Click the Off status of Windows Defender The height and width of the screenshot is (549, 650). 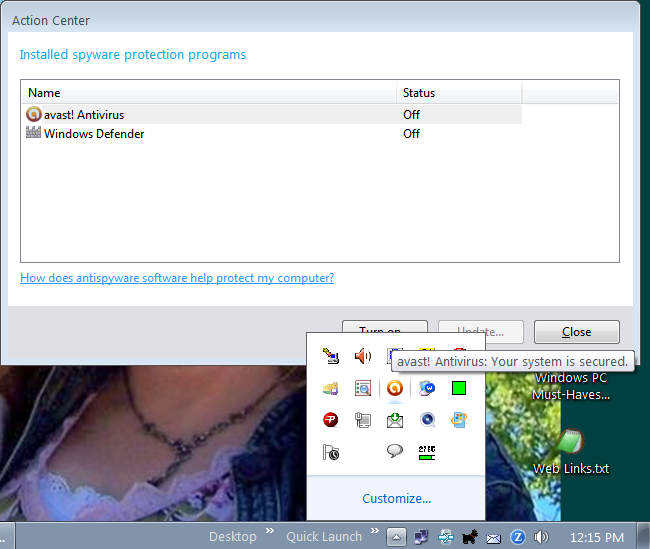[x=411, y=134]
